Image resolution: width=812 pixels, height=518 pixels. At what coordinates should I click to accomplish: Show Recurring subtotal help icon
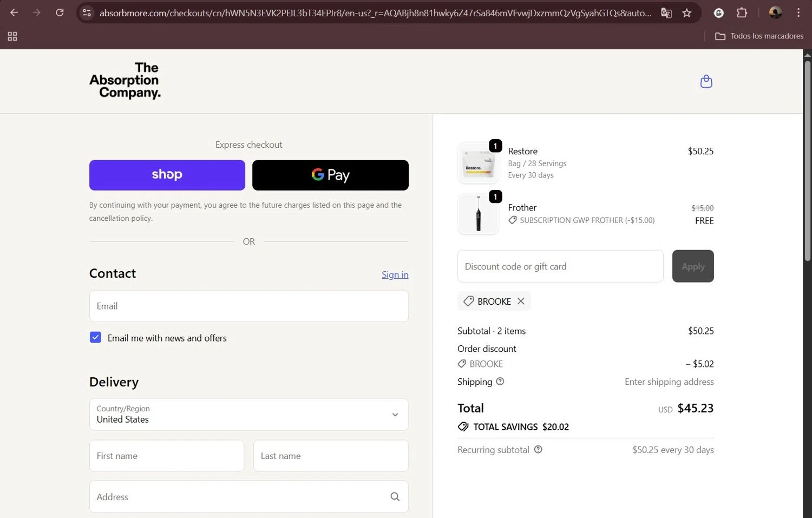tap(538, 449)
